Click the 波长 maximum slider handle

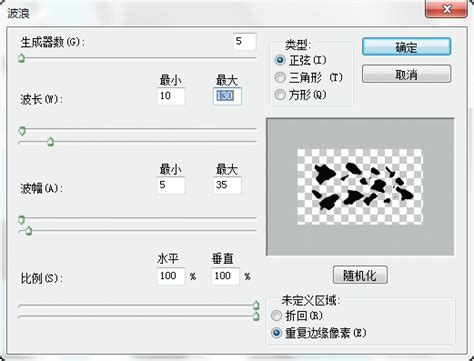tap(50, 142)
